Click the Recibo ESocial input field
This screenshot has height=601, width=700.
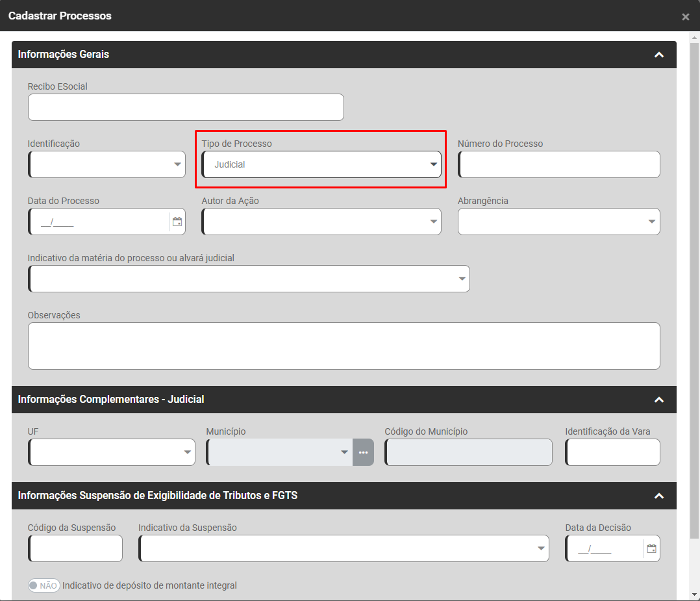click(x=186, y=107)
